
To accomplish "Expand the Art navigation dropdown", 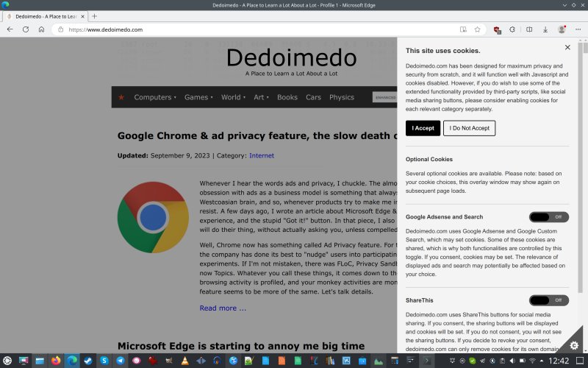I will point(261,97).
